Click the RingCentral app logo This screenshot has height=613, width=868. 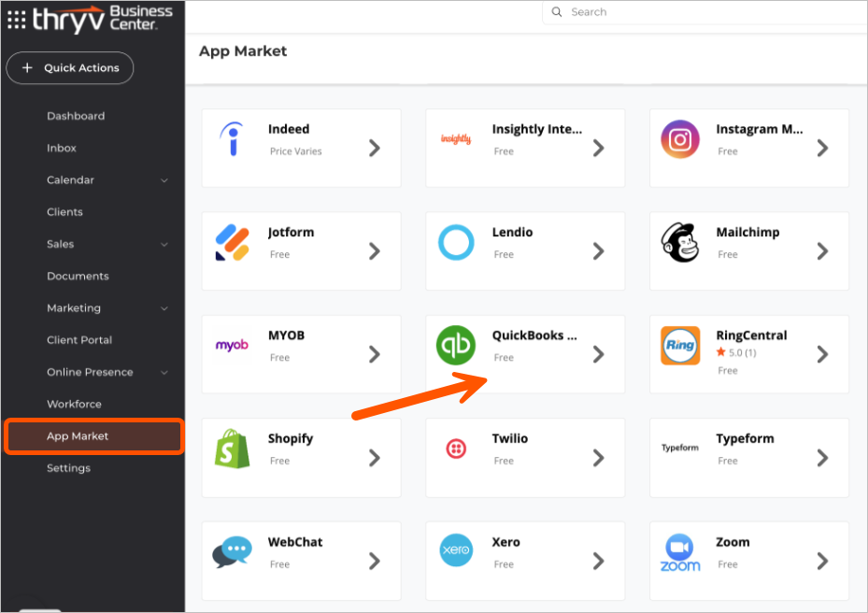point(680,345)
